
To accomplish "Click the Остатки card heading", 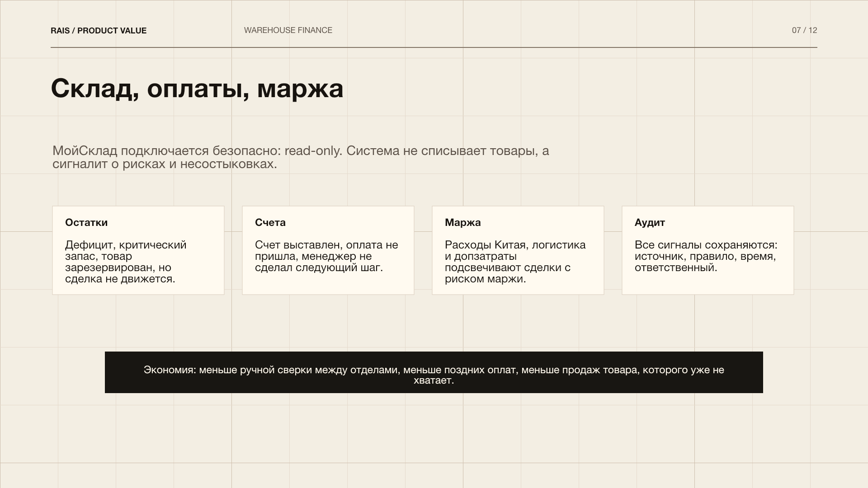I will coord(86,222).
